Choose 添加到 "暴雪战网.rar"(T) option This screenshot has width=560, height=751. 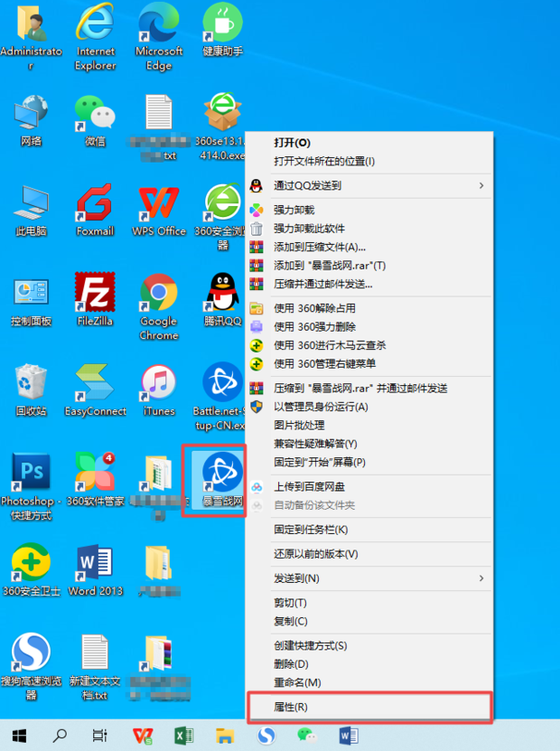pos(369,266)
